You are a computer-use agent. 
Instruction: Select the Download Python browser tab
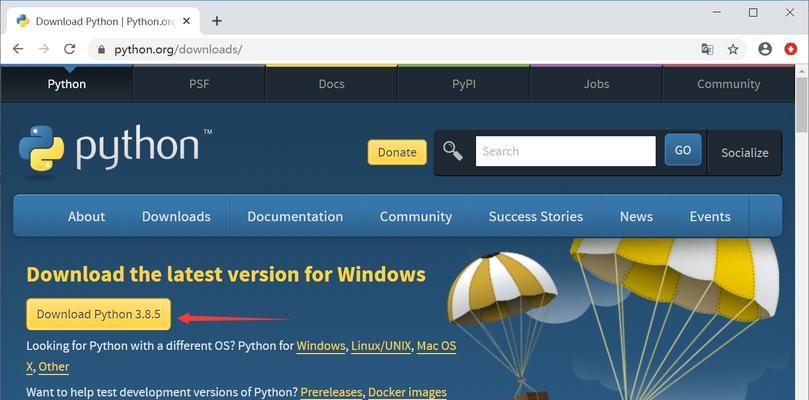101,22
